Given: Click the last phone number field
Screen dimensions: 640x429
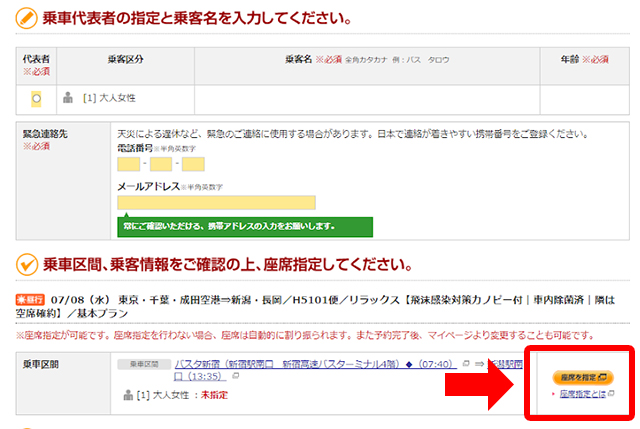Looking at the screenshot, I should pos(193,164).
